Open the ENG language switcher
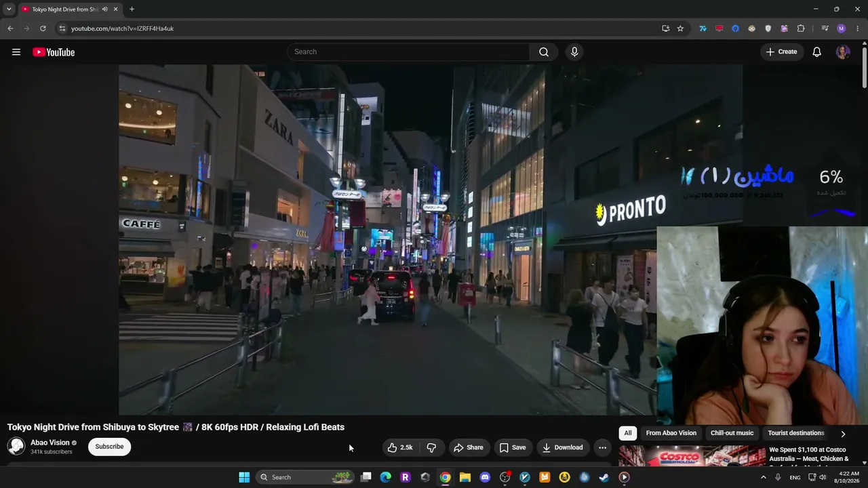Image resolution: width=868 pixels, height=488 pixels. tap(795, 477)
